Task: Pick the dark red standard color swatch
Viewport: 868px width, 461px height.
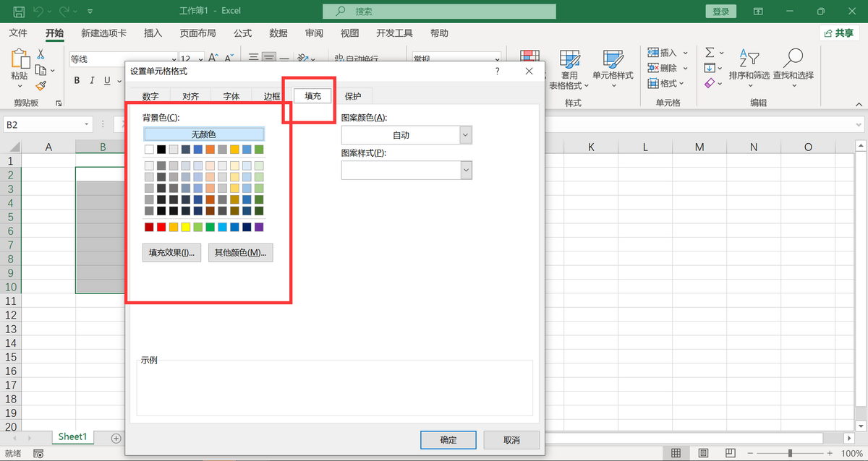Action: coord(149,227)
